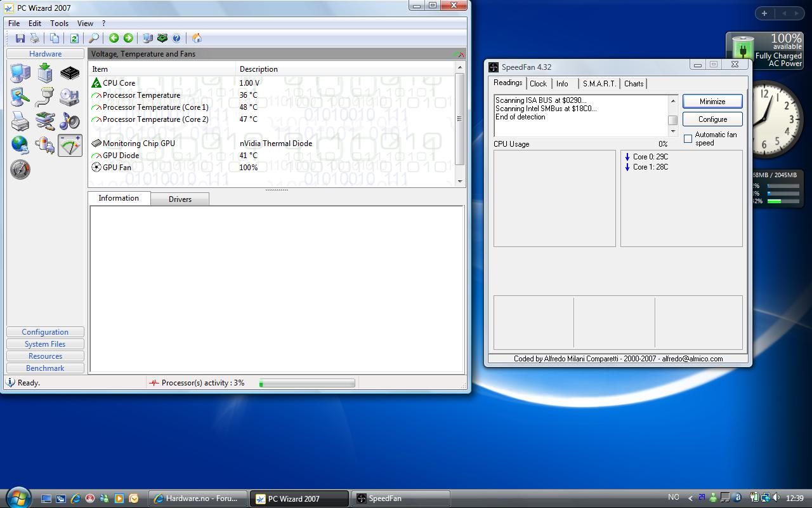Click the Description column header

(346, 69)
